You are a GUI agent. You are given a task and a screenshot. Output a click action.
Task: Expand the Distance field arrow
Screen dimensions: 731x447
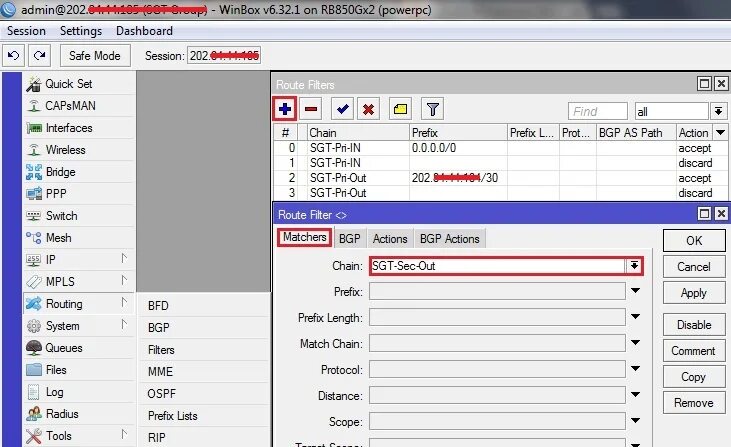click(x=635, y=395)
